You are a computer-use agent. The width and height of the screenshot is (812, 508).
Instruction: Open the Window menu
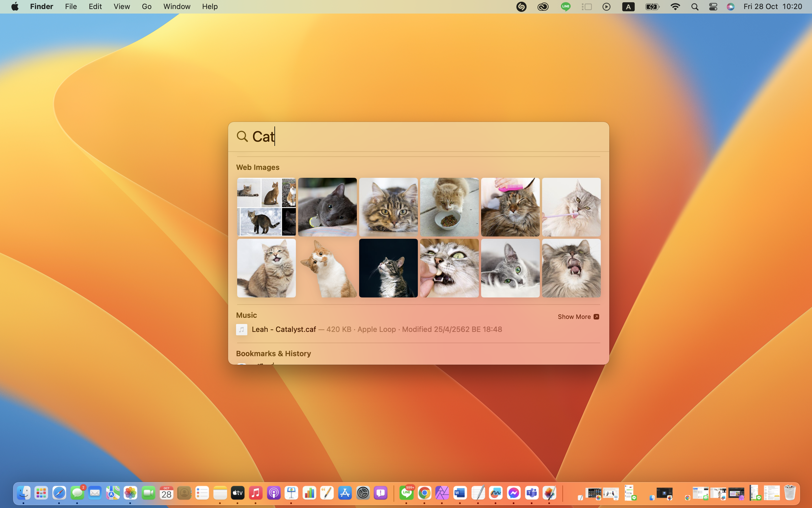176,7
